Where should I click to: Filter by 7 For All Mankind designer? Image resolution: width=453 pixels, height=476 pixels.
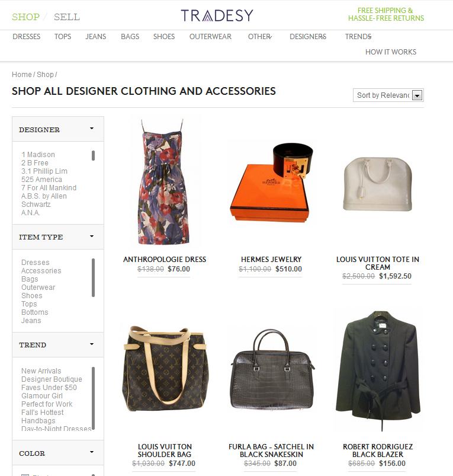[x=49, y=188]
